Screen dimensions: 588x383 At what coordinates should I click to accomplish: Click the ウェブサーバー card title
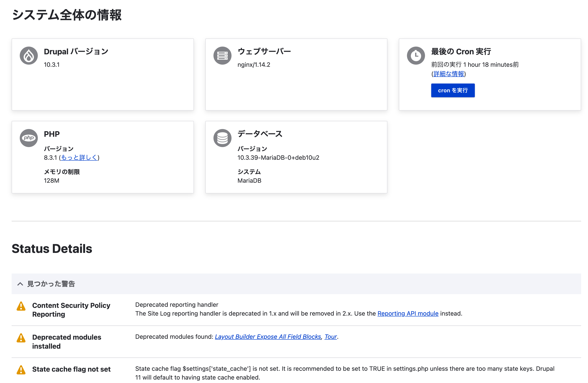click(x=264, y=51)
